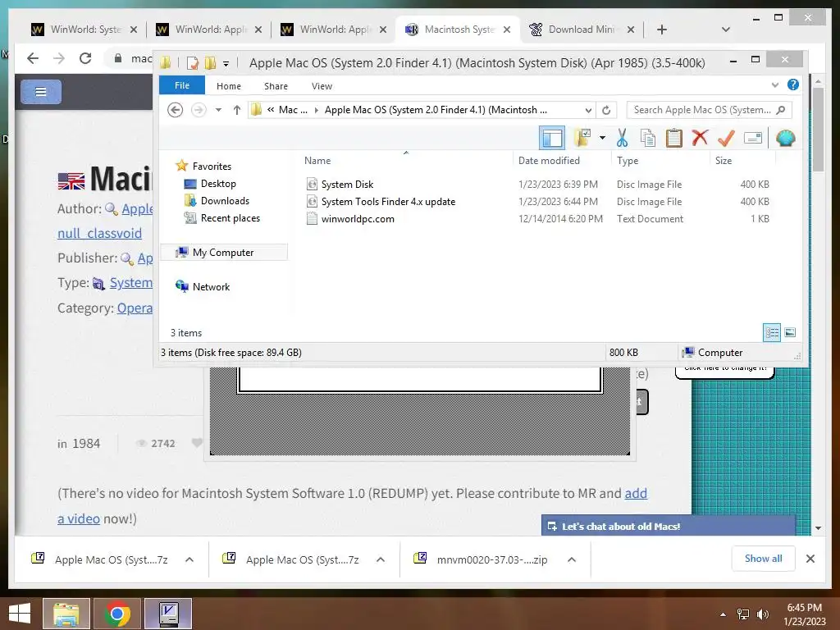The width and height of the screenshot is (840, 630).
Task: Switch to Details view icon
Action: point(772,333)
